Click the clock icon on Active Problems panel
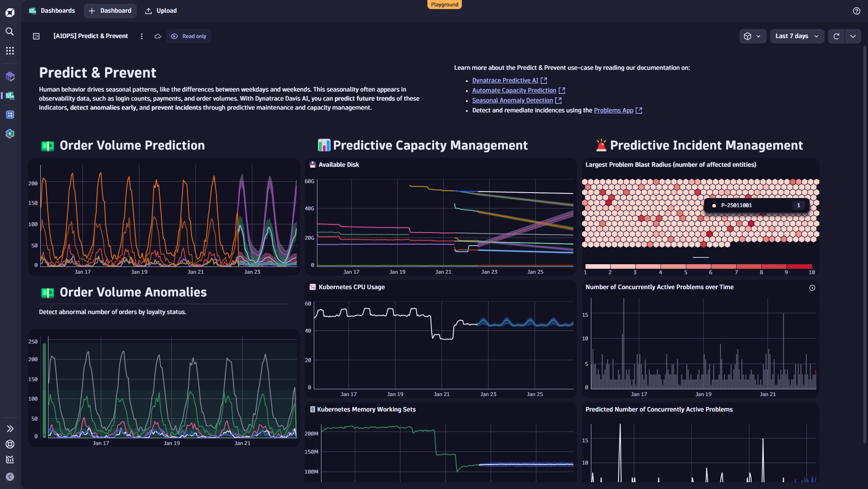Image resolution: width=868 pixels, height=489 pixels. [x=812, y=287]
